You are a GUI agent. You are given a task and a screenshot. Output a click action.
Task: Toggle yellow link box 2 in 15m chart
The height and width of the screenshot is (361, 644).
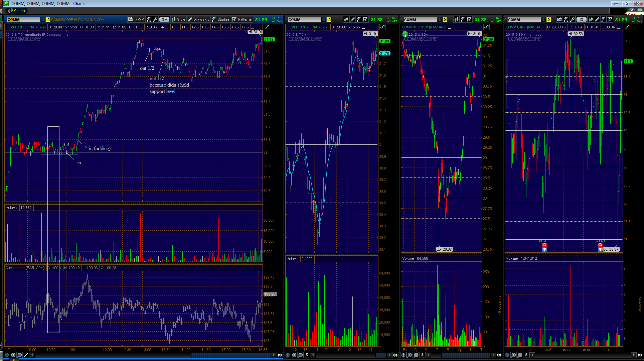click(x=445, y=20)
